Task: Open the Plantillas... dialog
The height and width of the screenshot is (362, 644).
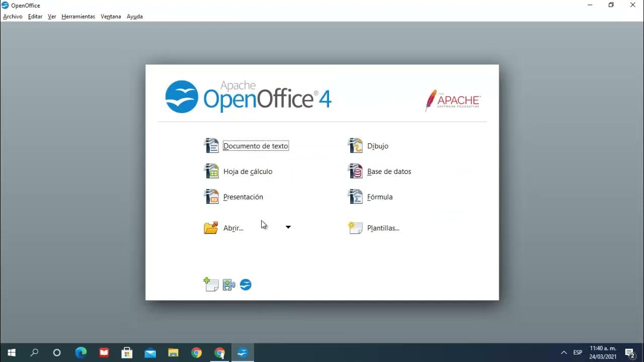Action: (383, 228)
